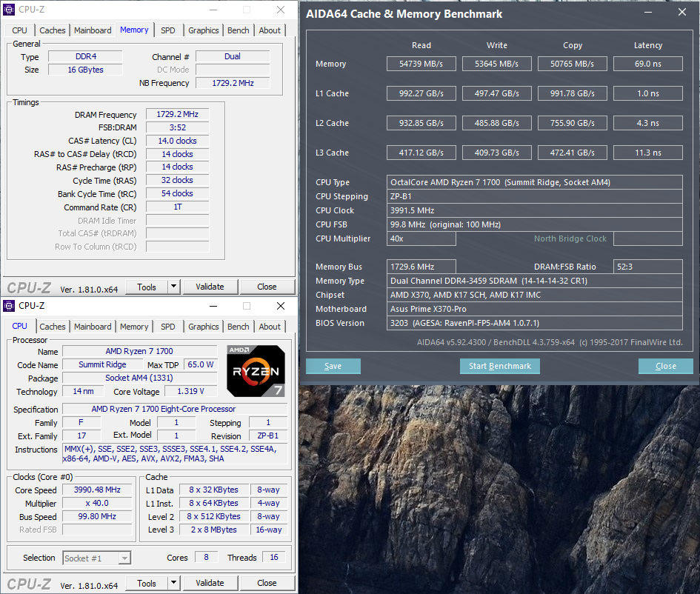Minimize the CPU-Z window showing Memory timings
The height and width of the screenshot is (594, 700).
click(213, 10)
